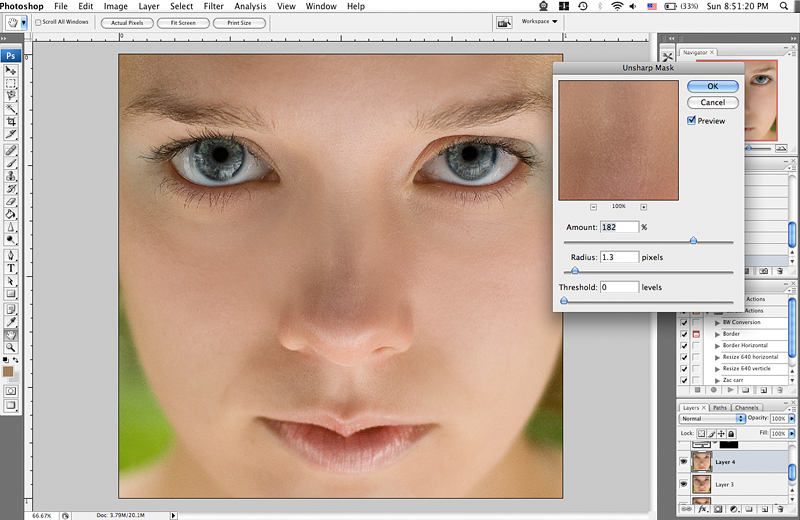Select the Eraser tool
The height and width of the screenshot is (520, 800).
pyautogui.click(x=11, y=201)
